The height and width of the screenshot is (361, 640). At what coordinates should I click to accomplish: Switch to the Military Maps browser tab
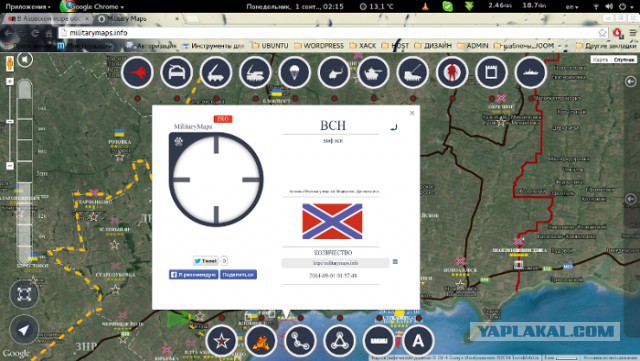coord(138,19)
